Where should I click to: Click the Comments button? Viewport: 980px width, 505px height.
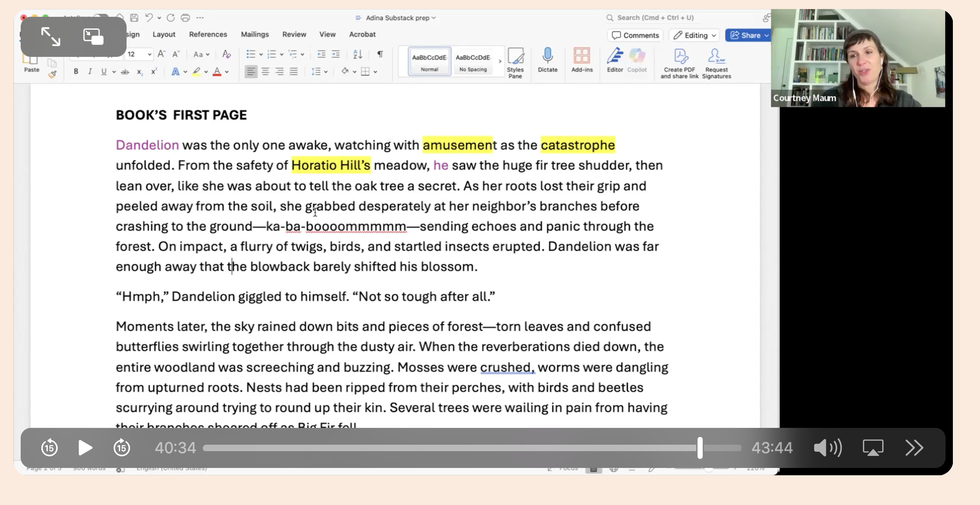click(635, 35)
